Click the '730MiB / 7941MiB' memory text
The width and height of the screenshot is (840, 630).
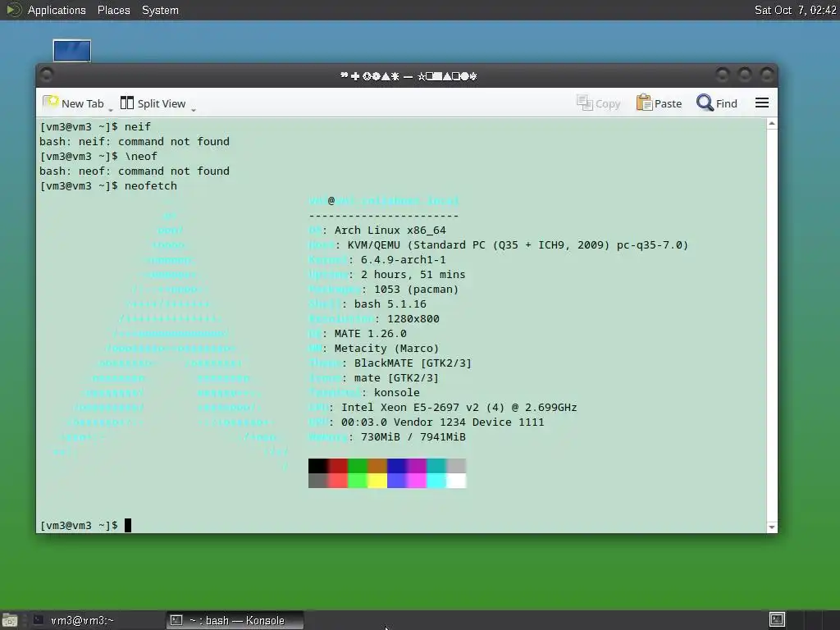pos(413,437)
